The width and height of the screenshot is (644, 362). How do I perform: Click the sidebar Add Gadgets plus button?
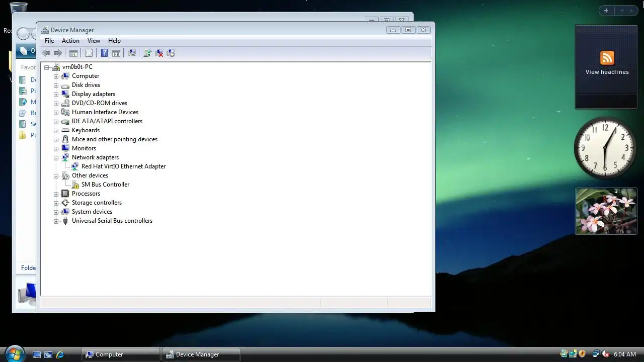(606, 11)
